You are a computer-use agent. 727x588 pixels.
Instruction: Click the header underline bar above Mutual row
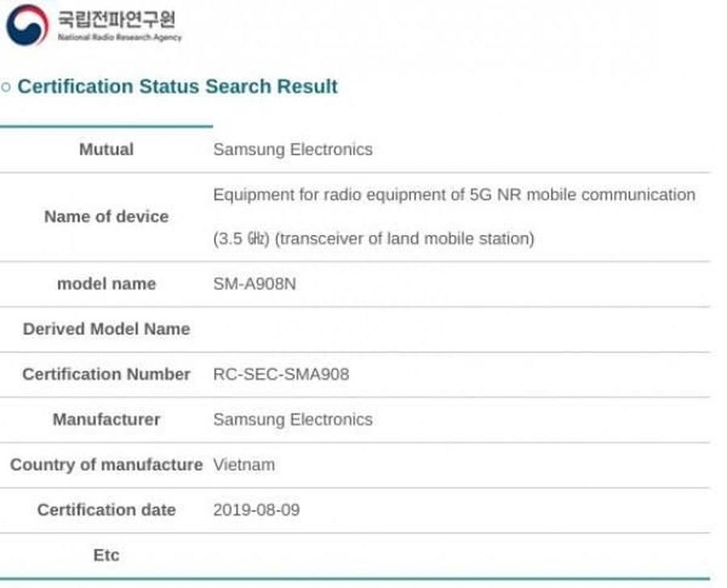pyautogui.click(x=105, y=126)
